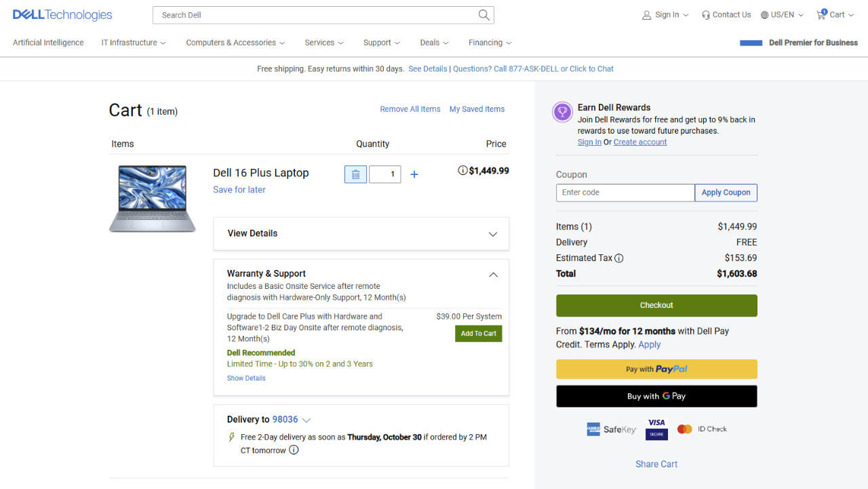Click Estimated Tax info icon
The height and width of the screenshot is (489, 868).
pos(618,258)
